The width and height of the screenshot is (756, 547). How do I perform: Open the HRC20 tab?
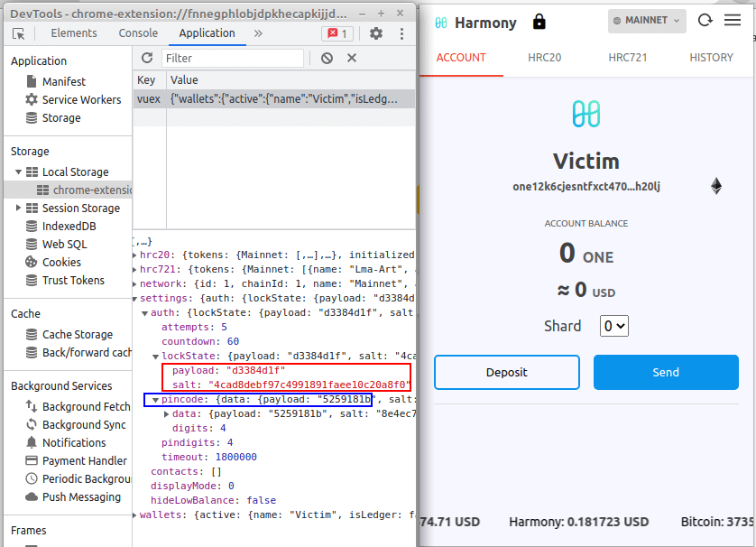[x=544, y=58]
